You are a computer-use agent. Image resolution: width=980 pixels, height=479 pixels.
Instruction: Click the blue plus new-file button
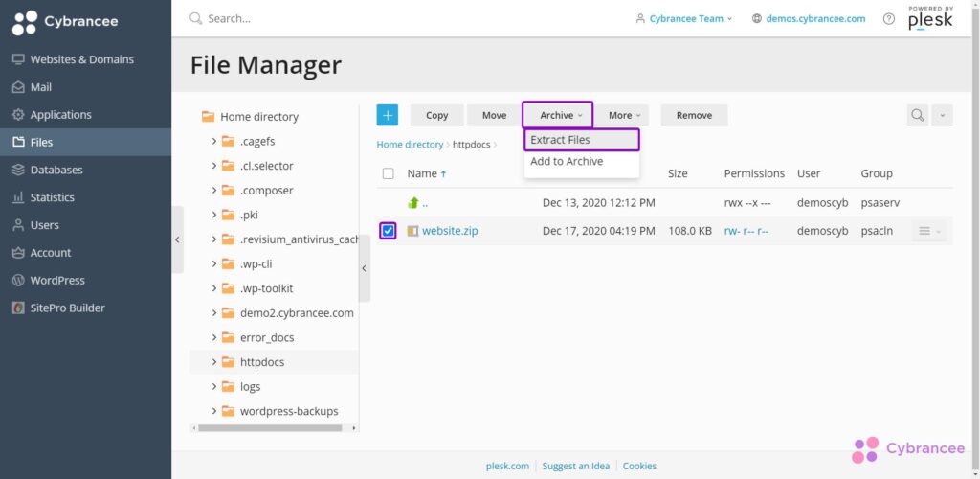[387, 115]
